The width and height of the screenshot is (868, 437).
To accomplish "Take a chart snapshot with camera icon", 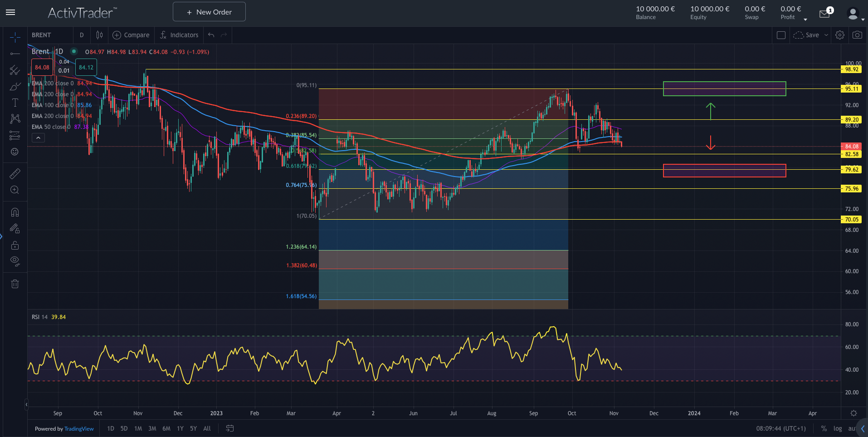I will pos(857,35).
